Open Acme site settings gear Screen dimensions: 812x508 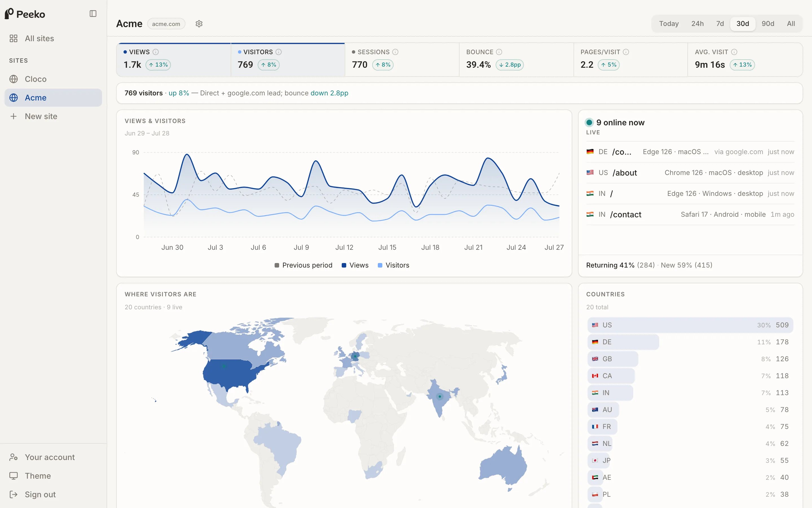pos(199,24)
